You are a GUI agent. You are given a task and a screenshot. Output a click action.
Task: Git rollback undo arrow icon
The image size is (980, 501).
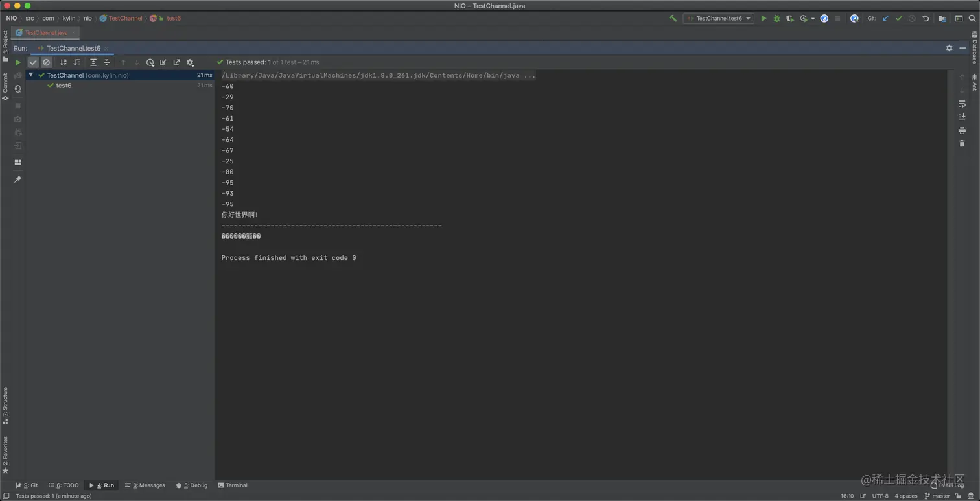click(x=926, y=18)
